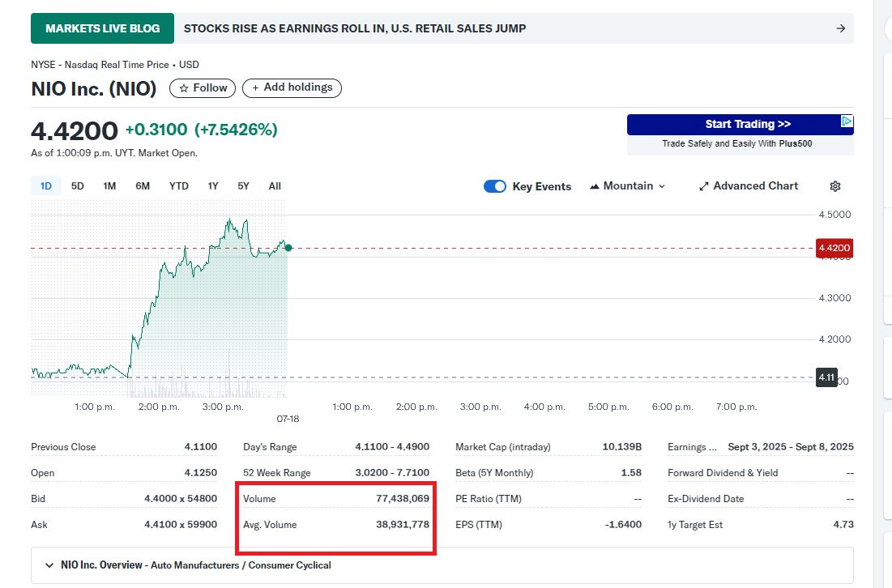Click the 4.4200 price label on chart axis
Viewport: 892px width, 588px height.
(x=834, y=248)
